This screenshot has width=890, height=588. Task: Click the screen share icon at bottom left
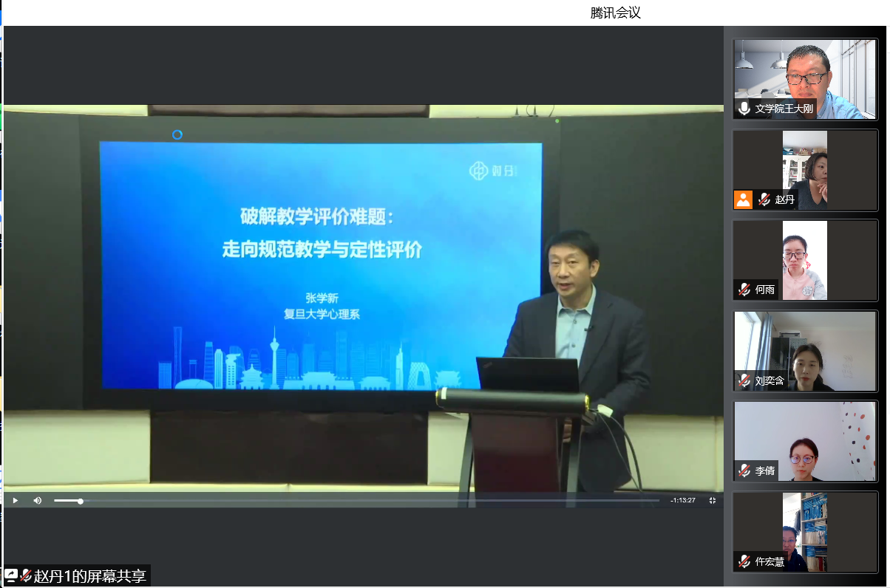point(10,575)
